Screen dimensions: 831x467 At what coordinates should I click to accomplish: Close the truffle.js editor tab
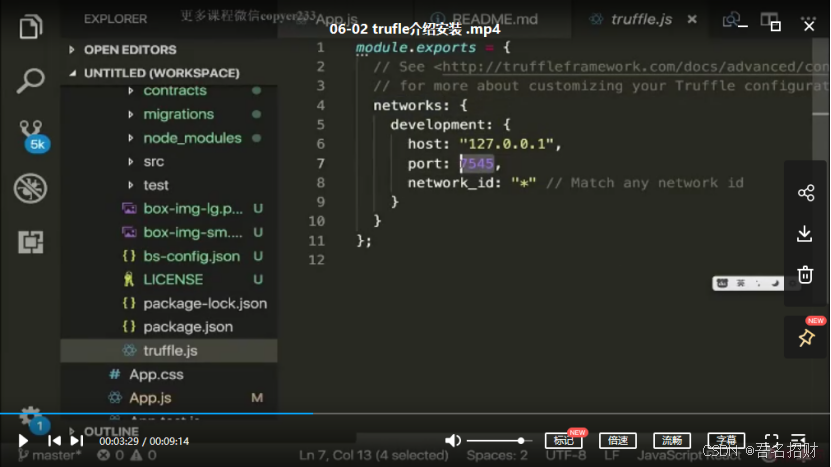pyautogui.click(x=692, y=19)
